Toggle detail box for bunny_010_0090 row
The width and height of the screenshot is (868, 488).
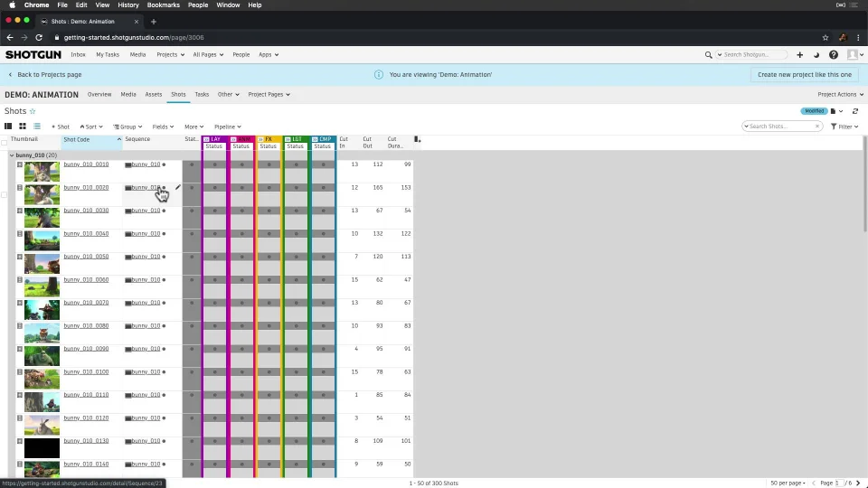coord(19,349)
